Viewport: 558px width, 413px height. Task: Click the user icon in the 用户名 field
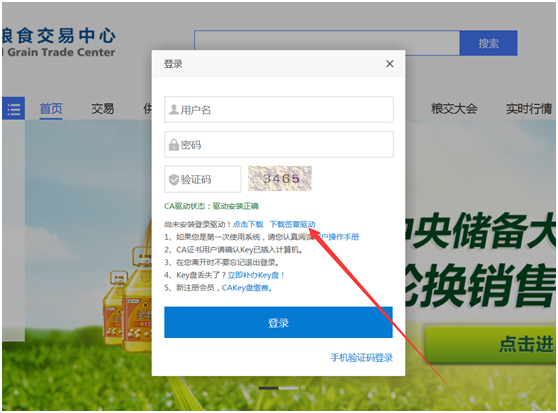(x=174, y=110)
